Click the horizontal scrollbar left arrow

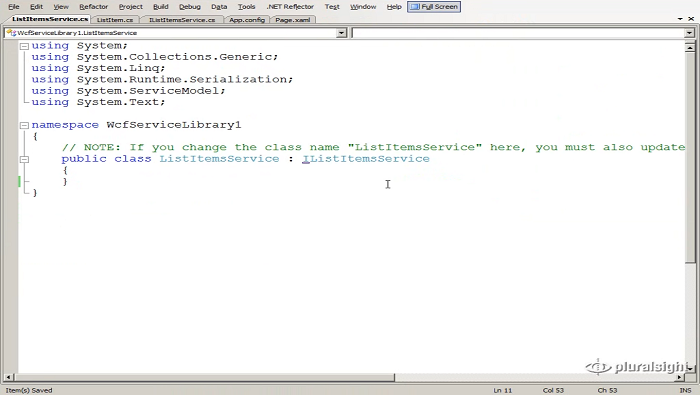click(x=8, y=378)
